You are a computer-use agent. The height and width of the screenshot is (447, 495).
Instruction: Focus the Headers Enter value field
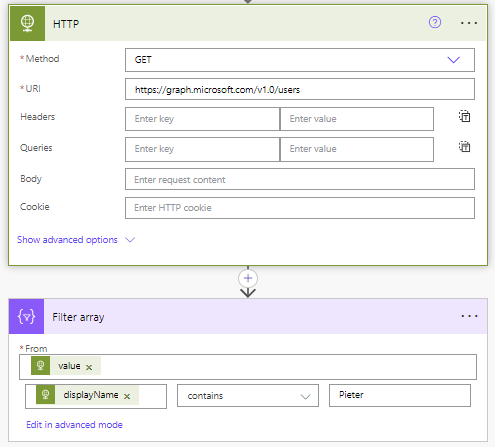pos(357,119)
